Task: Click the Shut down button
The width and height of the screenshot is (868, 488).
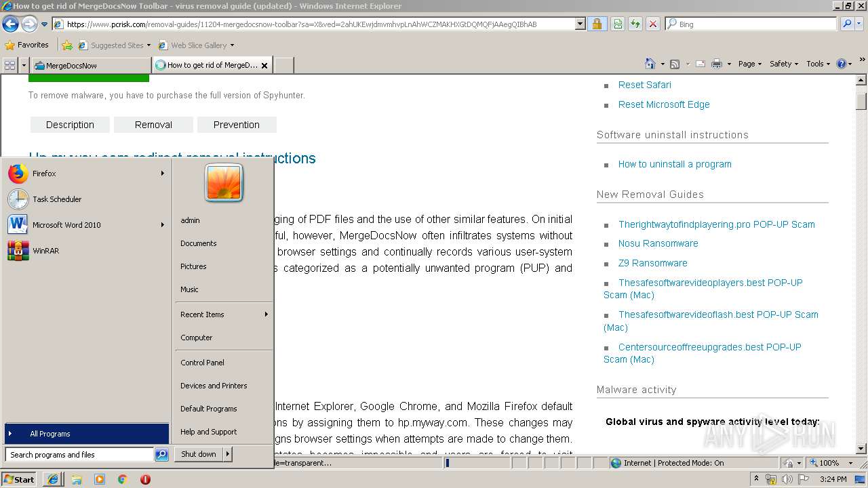Action: [x=199, y=454]
